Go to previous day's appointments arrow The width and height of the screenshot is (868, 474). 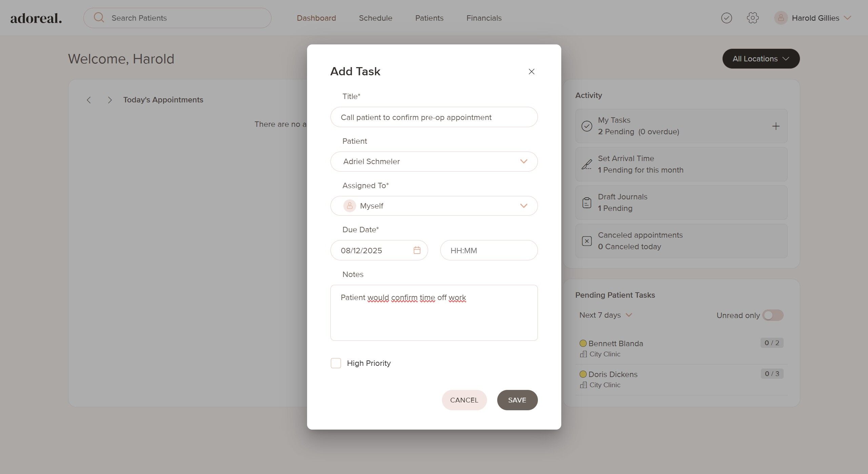tap(89, 100)
